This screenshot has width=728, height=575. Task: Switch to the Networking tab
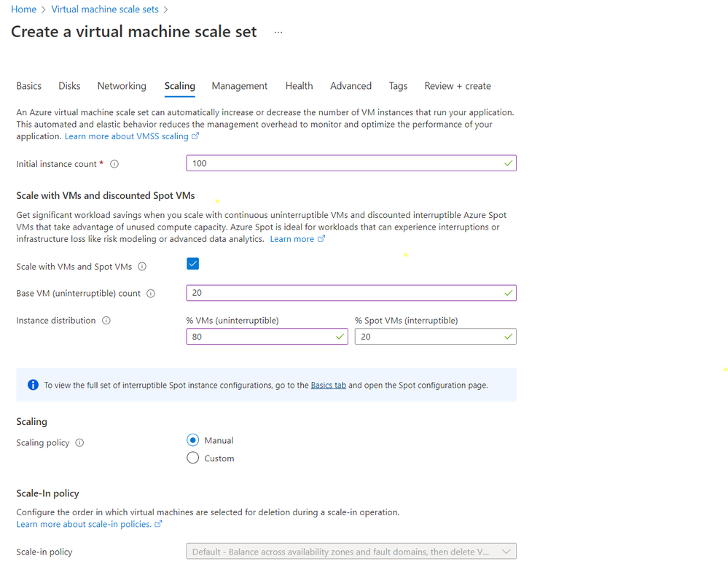coord(122,86)
